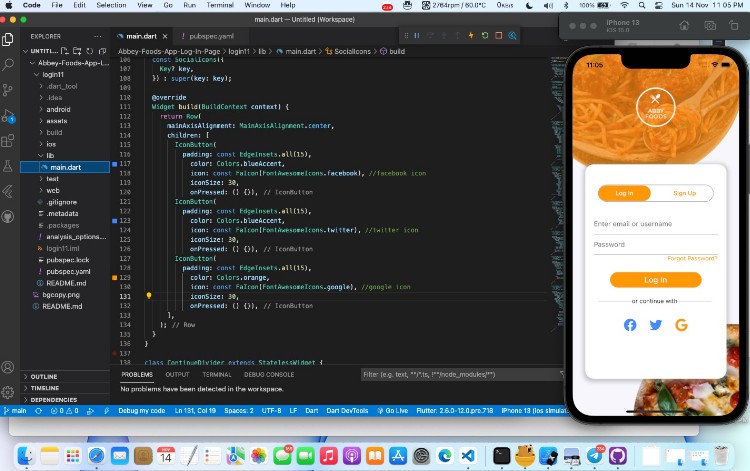Restart the debug session
The image size is (750, 471).
[485, 35]
